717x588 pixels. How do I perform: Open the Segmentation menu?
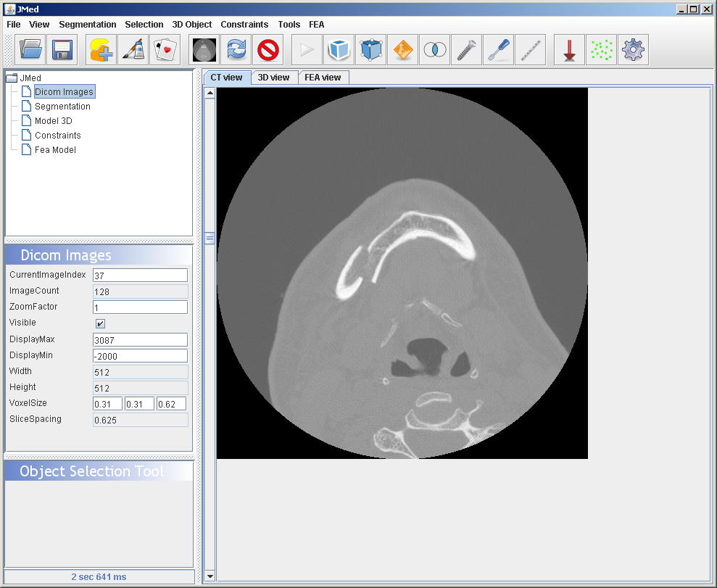pos(87,25)
